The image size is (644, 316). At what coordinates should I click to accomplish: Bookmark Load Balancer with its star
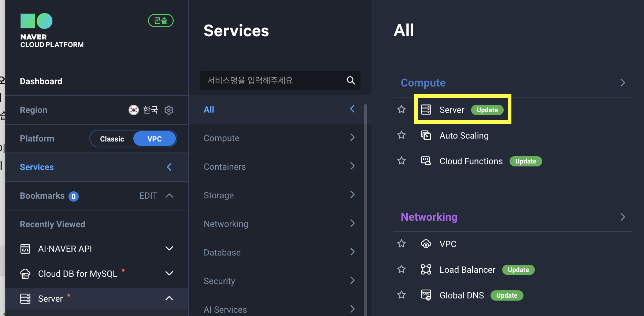(401, 269)
